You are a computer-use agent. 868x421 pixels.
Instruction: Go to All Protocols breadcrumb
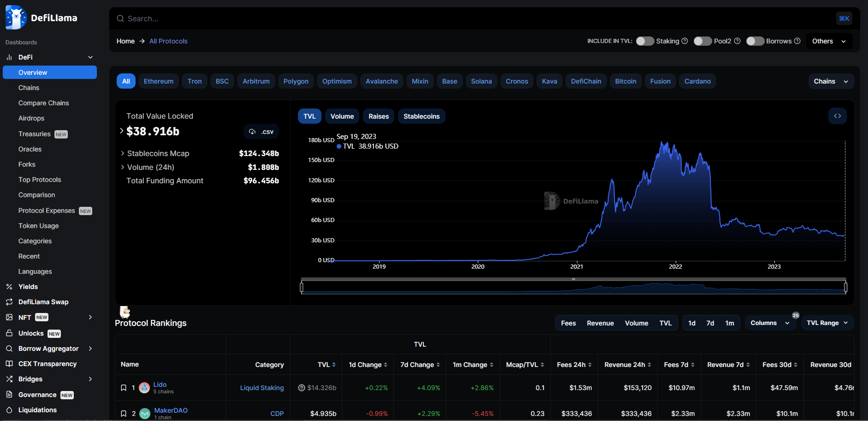[168, 41]
